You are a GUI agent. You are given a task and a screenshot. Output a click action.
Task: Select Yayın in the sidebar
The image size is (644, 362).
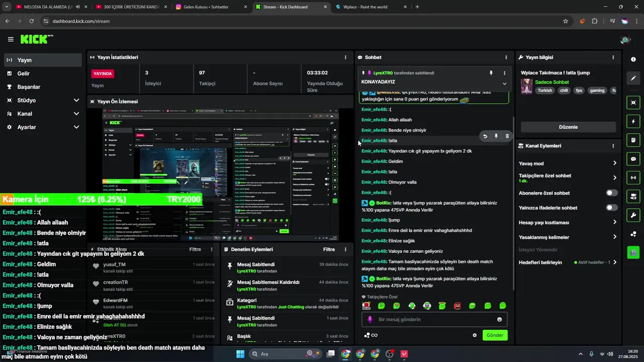(x=42, y=60)
